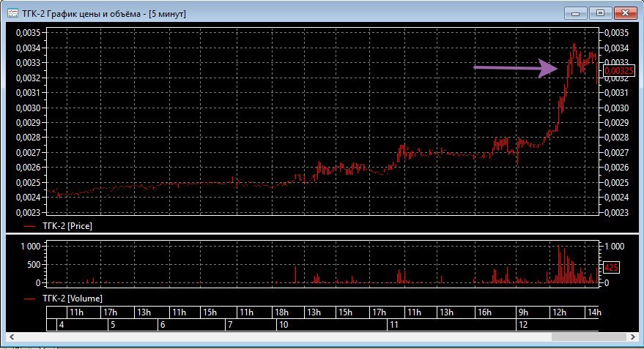644x349 pixels.
Task: Click the date 12 on time axis
Action: tap(523, 325)
